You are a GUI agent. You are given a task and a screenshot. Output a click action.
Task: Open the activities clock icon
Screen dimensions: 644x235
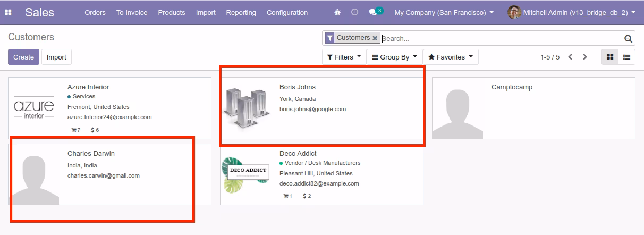(354, 12)
